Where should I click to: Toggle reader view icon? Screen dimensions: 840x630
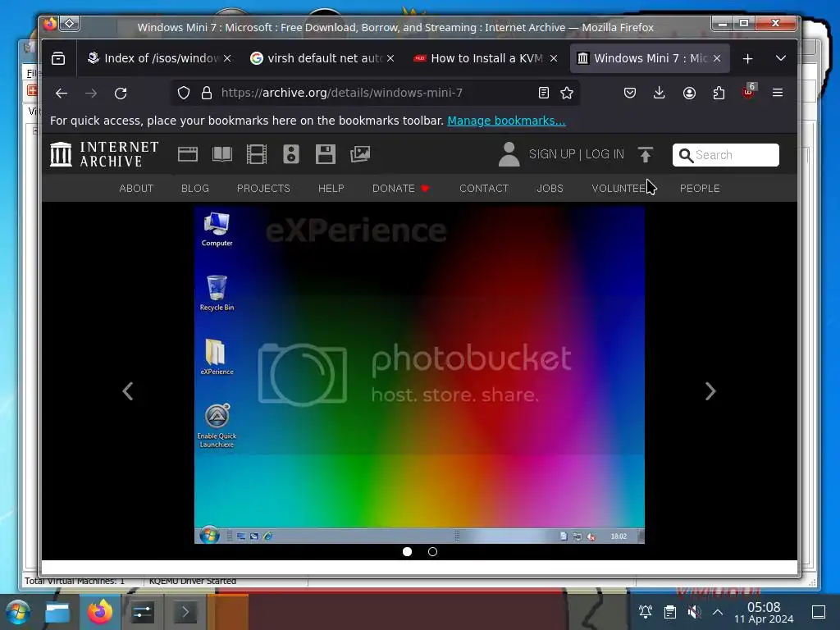pyautogui.click(x=544, y=93)
